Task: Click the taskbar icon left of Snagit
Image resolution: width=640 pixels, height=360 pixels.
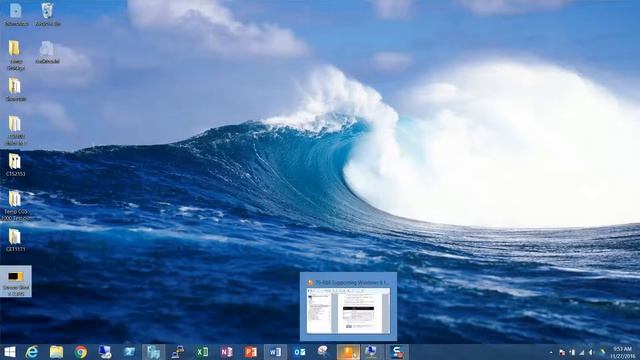Action: 371,352
